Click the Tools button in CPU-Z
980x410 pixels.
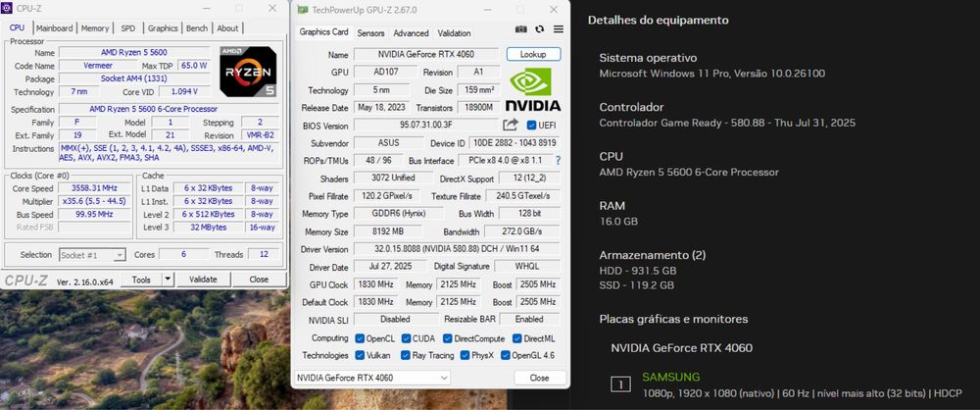pos(141,280)
